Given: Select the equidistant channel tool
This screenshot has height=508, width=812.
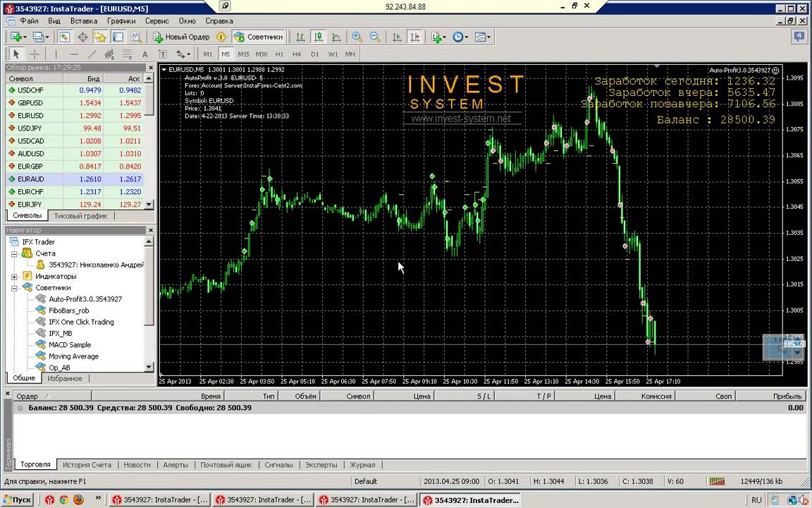Looking at the screenshot, I should pos(109,54).
